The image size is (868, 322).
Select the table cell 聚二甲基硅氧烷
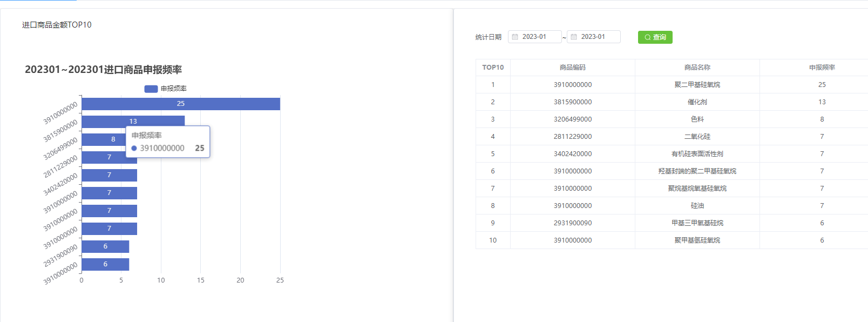click(697, 85)
